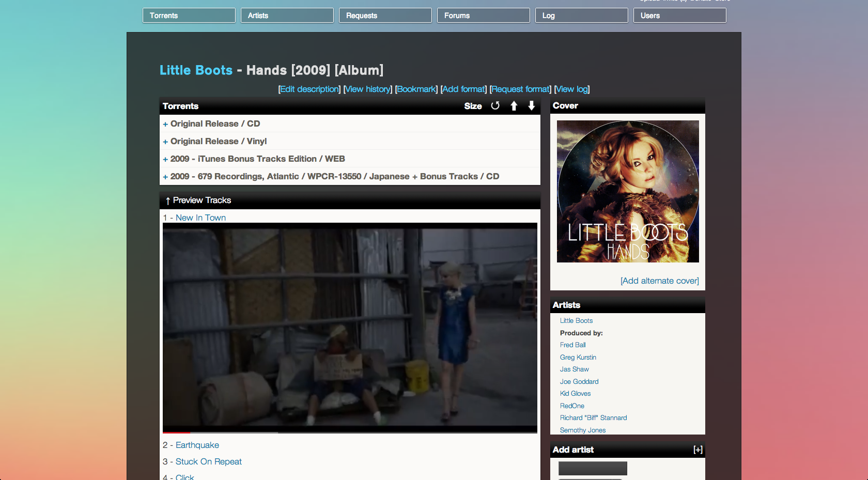The width and height of the screenshot is (868, 480).
Task: Seek in the video progress bar
Action: 350,432
